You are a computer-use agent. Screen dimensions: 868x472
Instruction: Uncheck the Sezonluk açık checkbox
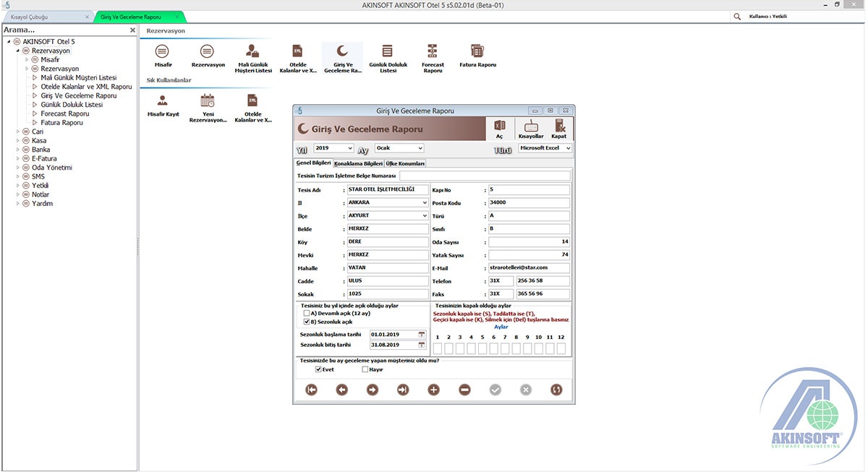tap(307, 322)
